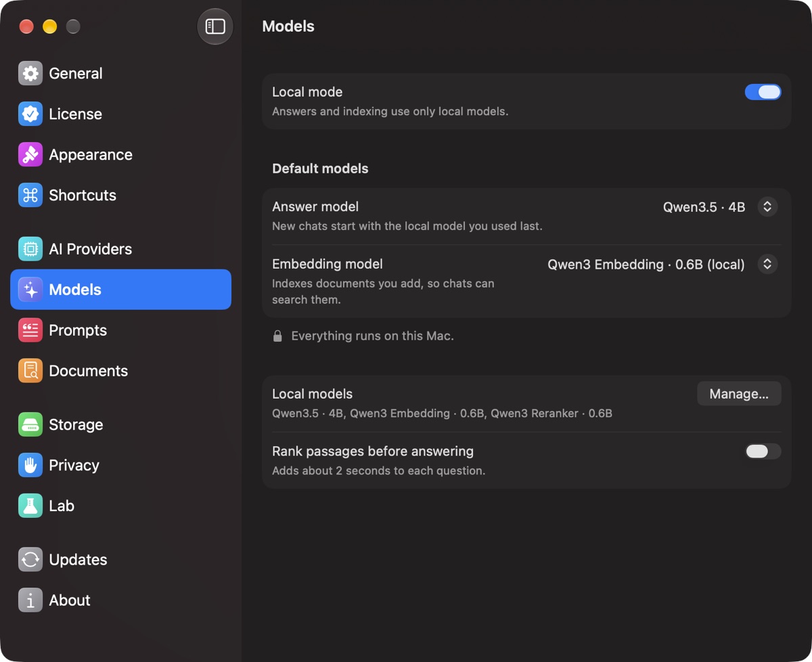Click the Privacy hand icon
Viewport: 812px width, 662px height.
click(x=30, y=466)
